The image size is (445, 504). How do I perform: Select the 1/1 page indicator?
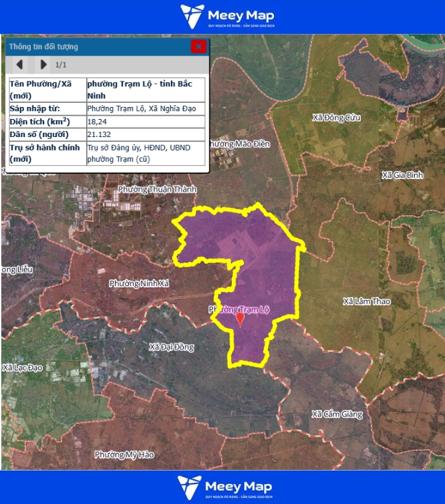click(61, 65)
